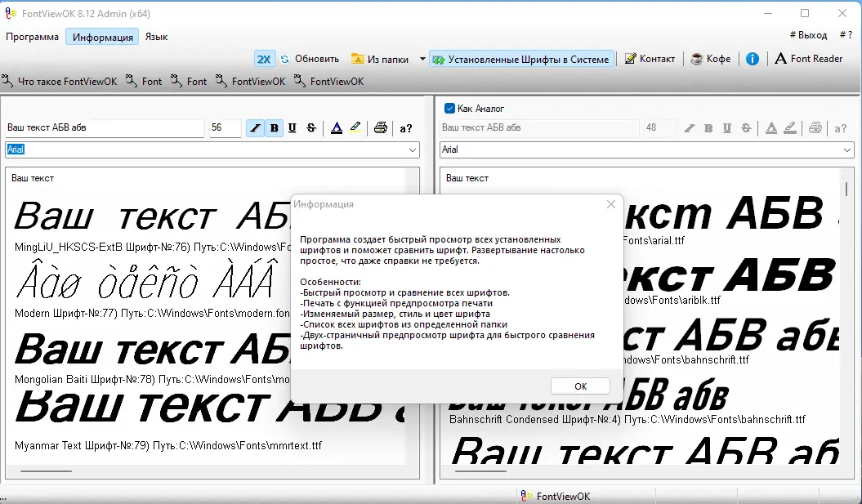Open the Информация menu
Screen dimensions: 862x504
click(102, 37)
